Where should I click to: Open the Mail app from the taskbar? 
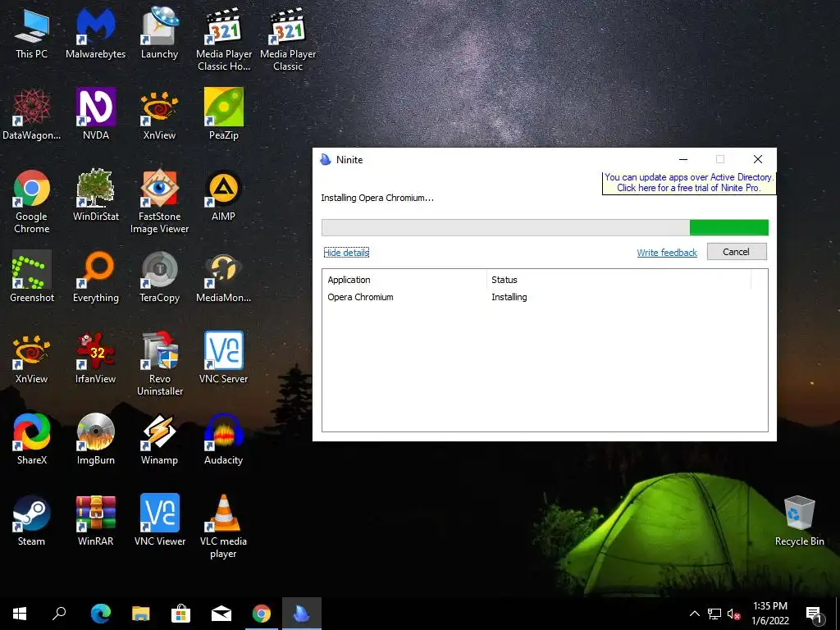tap(221, 614)
